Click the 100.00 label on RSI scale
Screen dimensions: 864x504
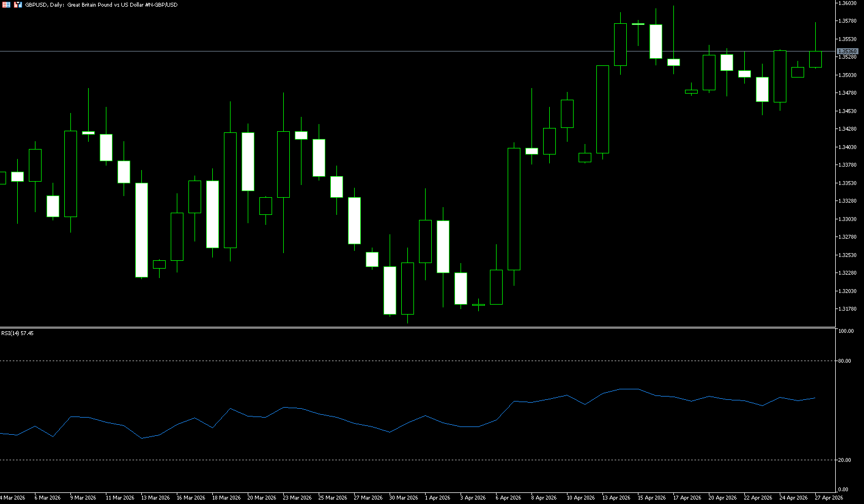[x=846, y=331]
